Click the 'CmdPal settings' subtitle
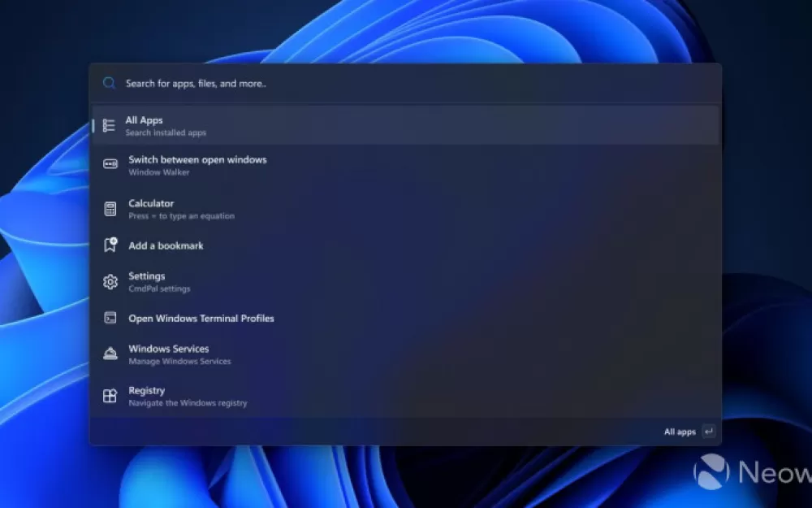 159,289
